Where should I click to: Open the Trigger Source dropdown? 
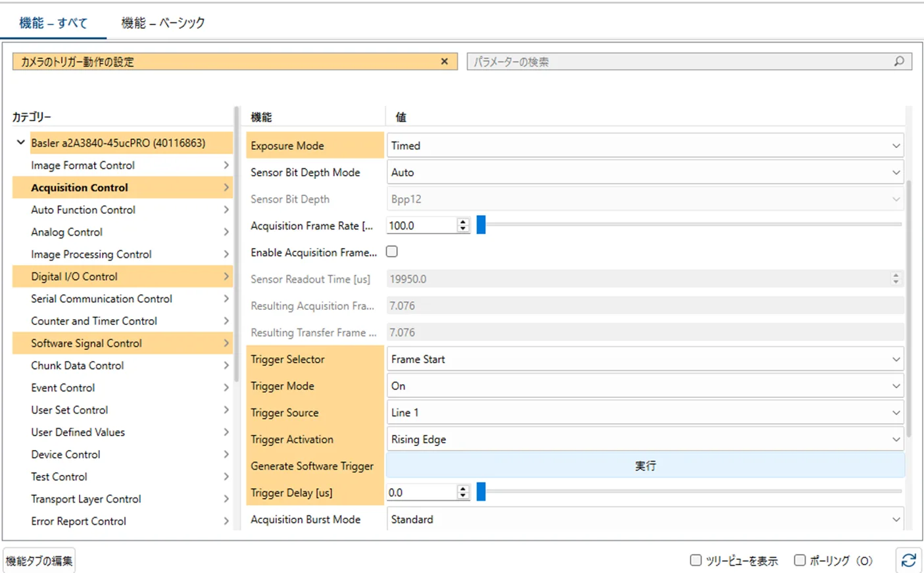[645, 412]
